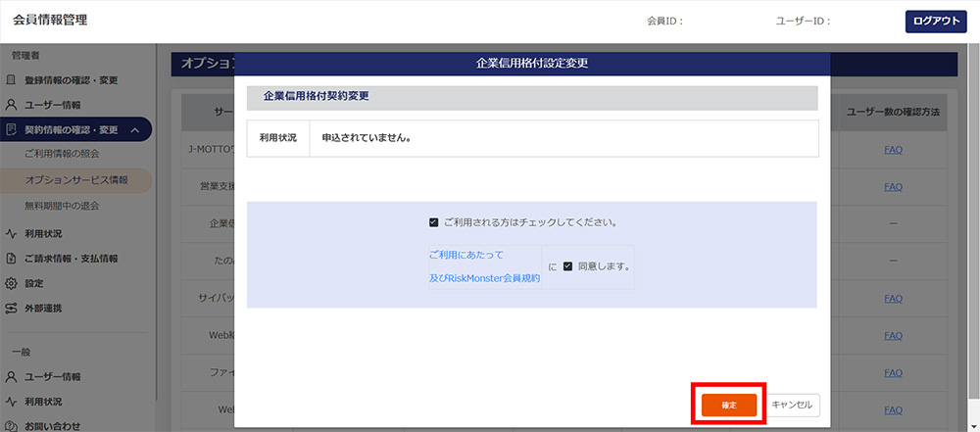Click the 設定 gear icon
Image resolution: width=980 pixels, height=432 pixels.
[11, 283]
